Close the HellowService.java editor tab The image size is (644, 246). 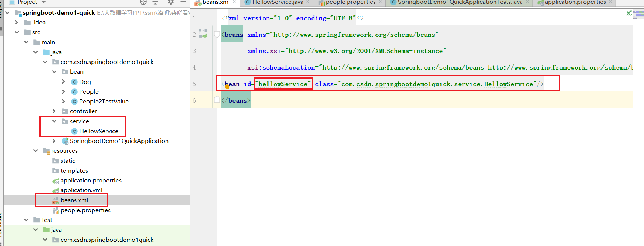coord(307,2)
